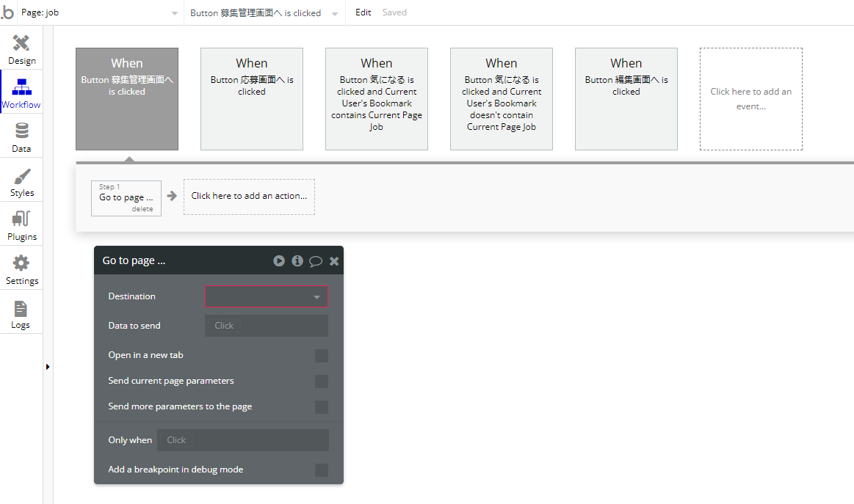
Task: Open the Logs tab in the sidebar
Action: (21, 314)
